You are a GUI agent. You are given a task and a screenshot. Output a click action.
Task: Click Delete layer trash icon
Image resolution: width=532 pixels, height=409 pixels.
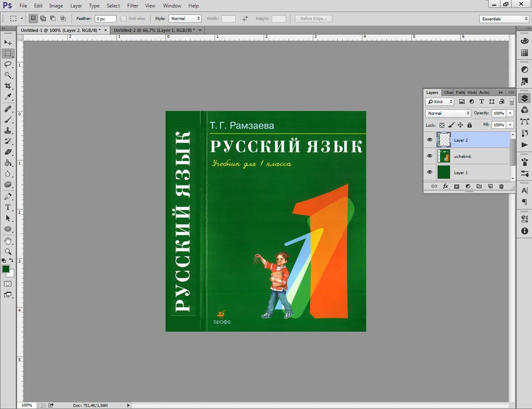(x=501, y=187)
